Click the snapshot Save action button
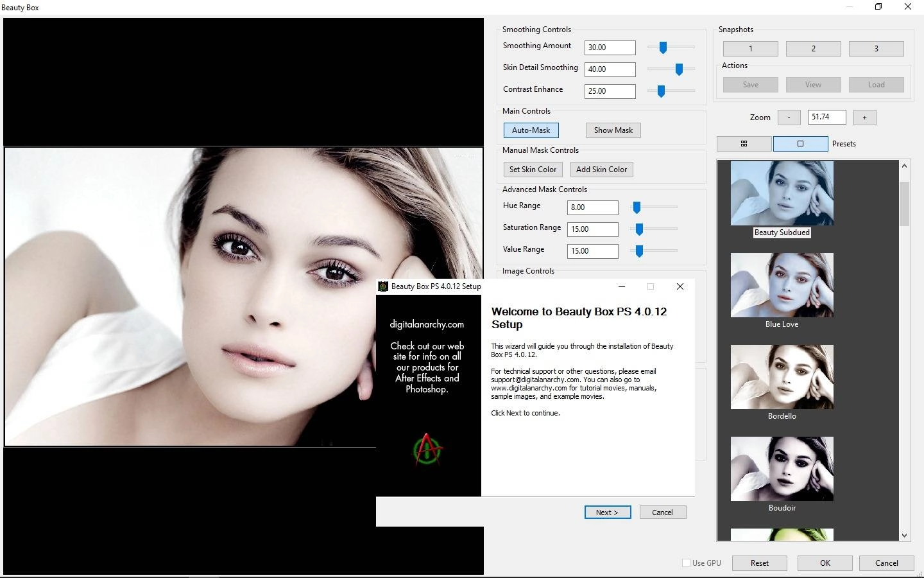Viewport: 924px width, 578px height. tap(751, 85)
